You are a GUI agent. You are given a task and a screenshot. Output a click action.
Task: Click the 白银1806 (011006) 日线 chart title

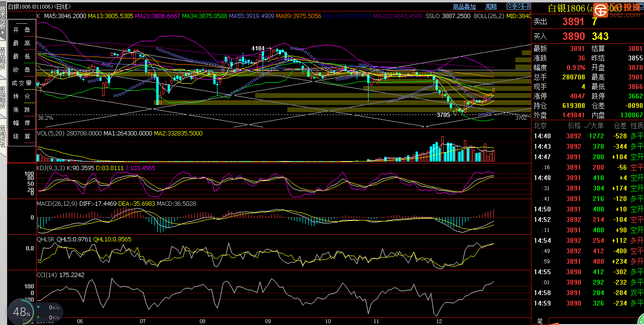(39, 7)
